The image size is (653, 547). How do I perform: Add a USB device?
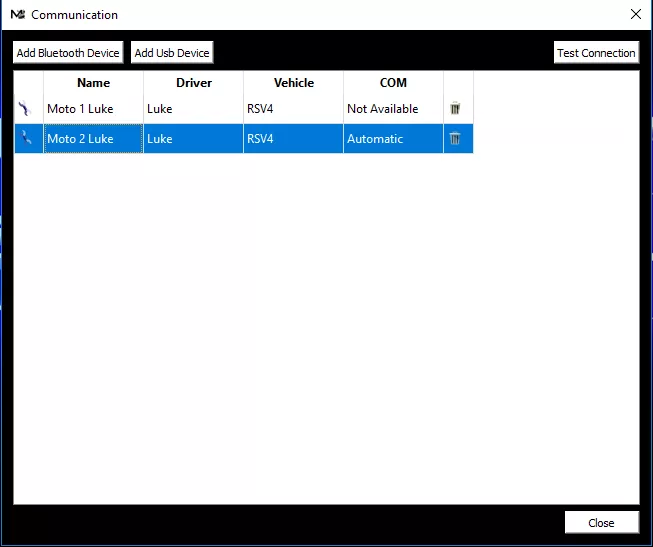[172, 52]
